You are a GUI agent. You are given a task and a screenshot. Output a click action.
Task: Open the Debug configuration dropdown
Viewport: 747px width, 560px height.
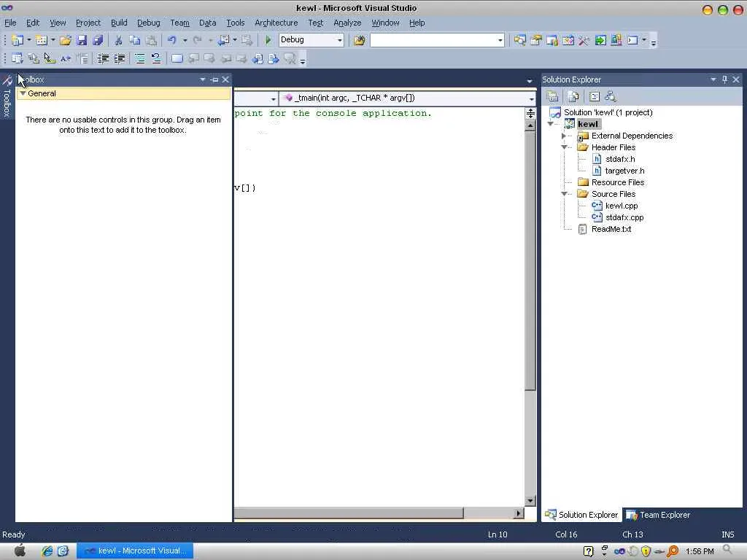pos(340,41)
